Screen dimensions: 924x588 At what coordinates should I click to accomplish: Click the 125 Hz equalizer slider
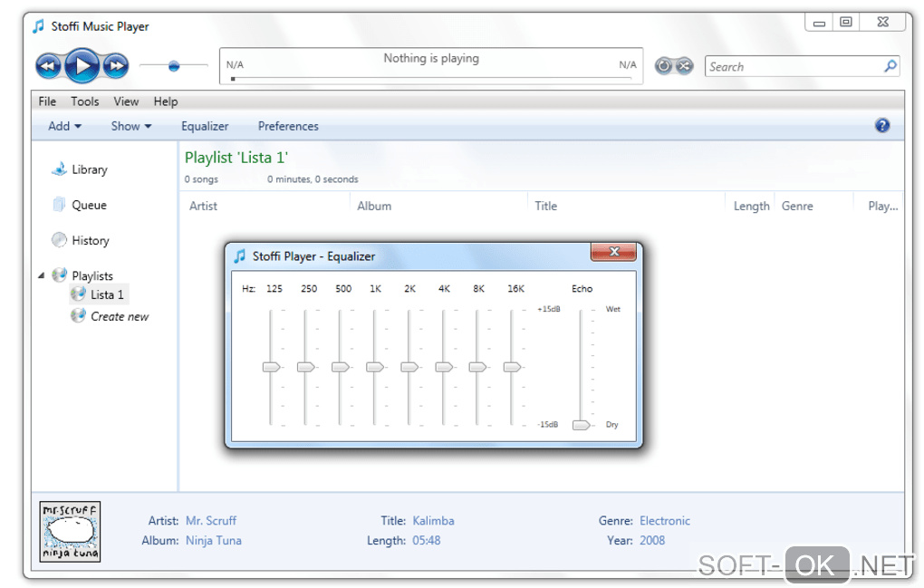click(272, 367)
